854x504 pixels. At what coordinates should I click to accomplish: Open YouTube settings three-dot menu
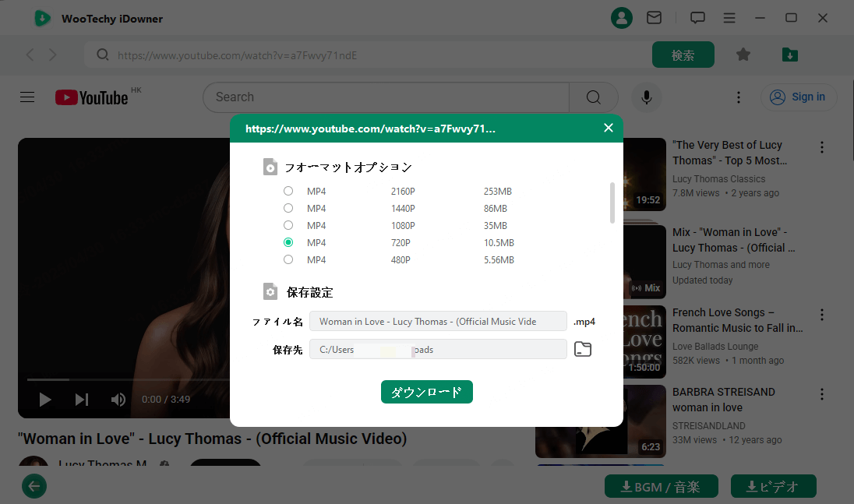[x=739, y=97]
